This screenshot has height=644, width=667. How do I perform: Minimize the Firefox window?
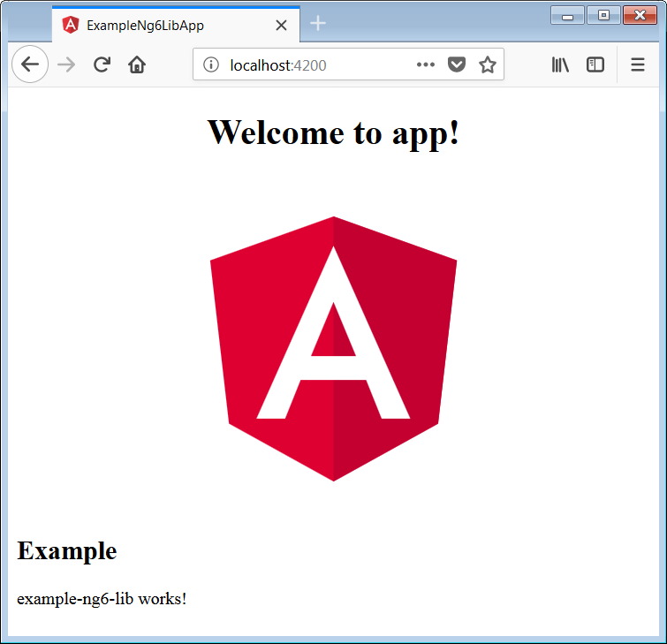click(566, 15)
